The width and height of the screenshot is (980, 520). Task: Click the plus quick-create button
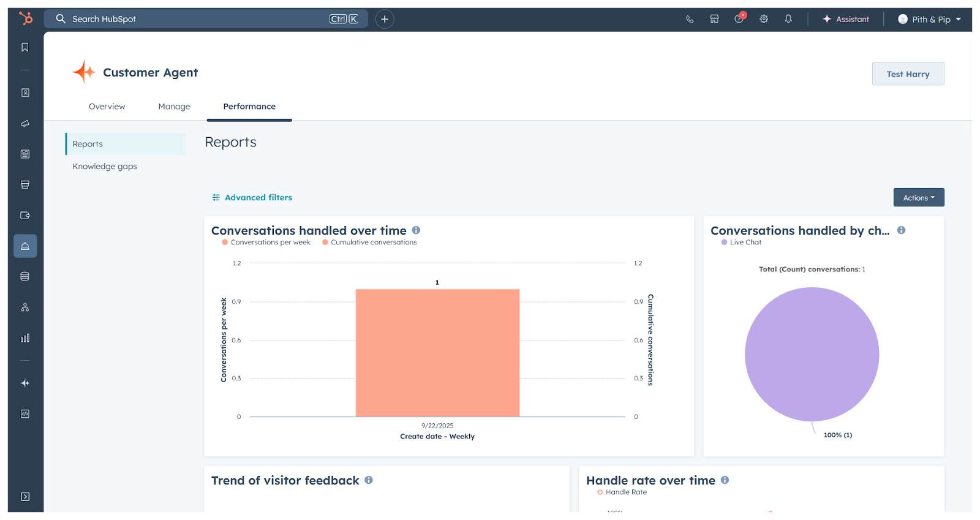[385, 19]
